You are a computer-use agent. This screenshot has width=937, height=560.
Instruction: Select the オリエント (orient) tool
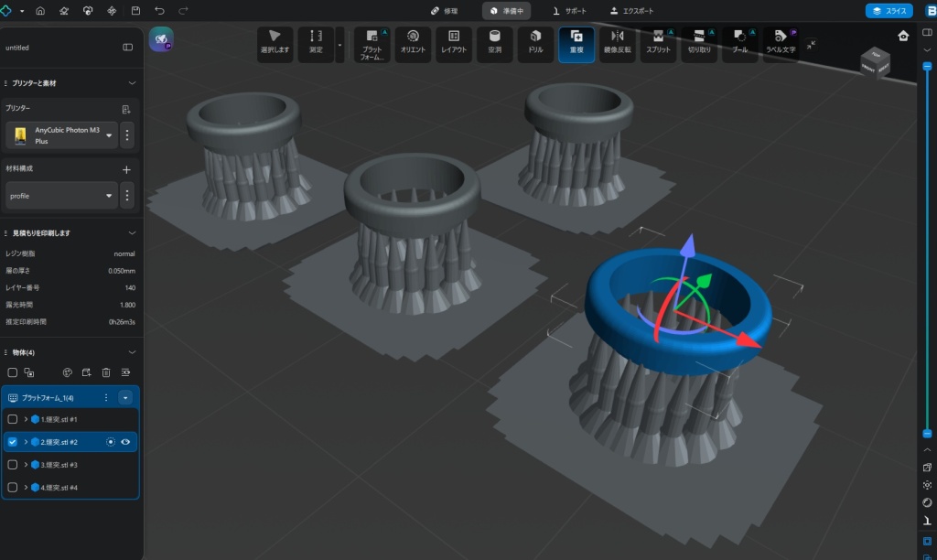click(x=413, y=43)
